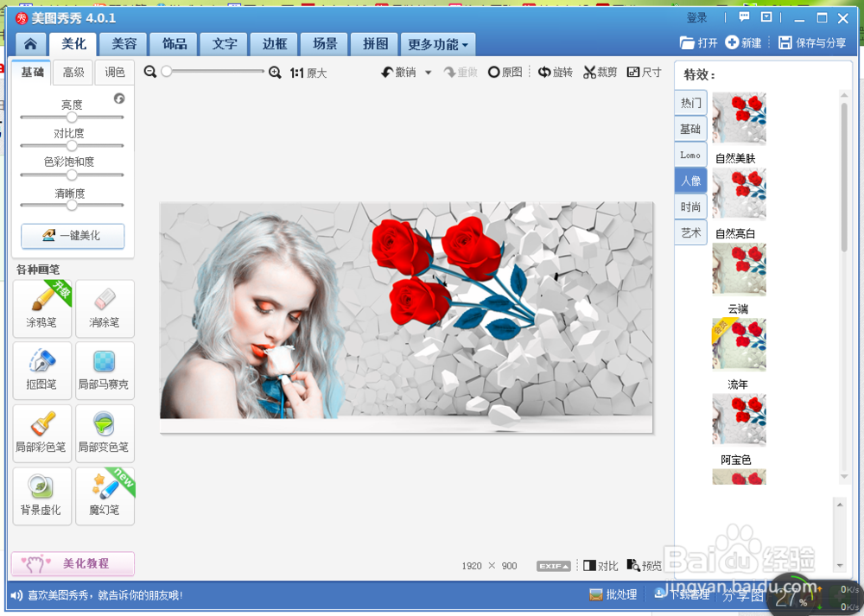864x616 pixels.
Task: Select the 时尚 effects category
Action: pos(690,206)
